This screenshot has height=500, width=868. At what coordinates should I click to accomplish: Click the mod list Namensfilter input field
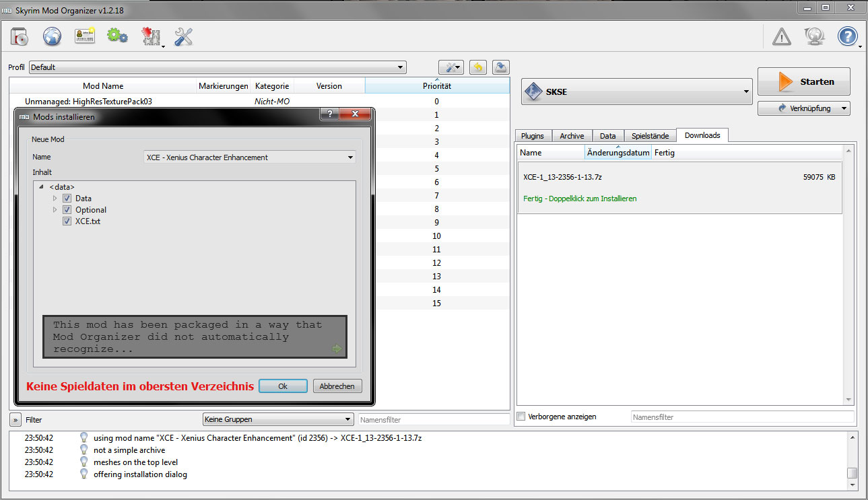click(433, 419)
